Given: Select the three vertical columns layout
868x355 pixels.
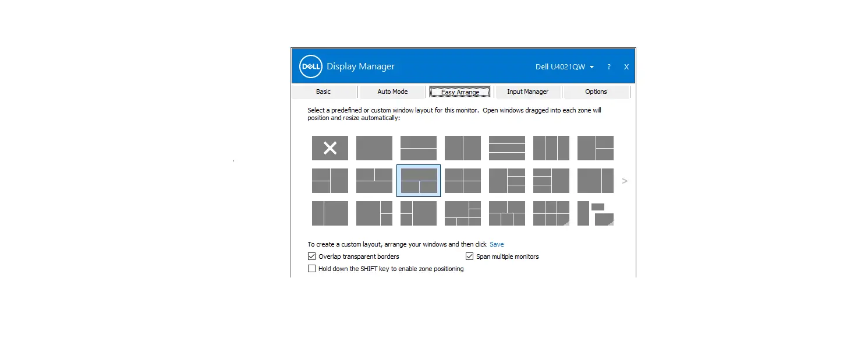Looking at the screenshot, I should click(x=551, y=148).
